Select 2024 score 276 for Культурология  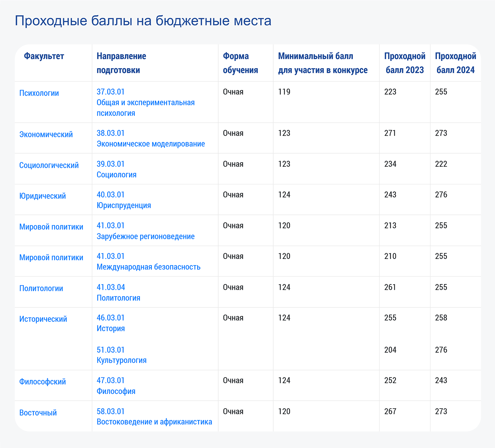441,350
